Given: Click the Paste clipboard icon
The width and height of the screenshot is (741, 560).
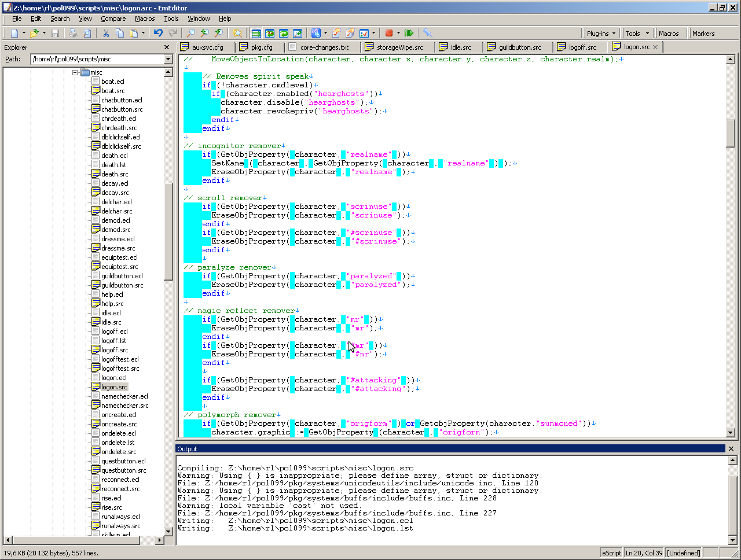Looking at the screenshot, I should (134, 33).
